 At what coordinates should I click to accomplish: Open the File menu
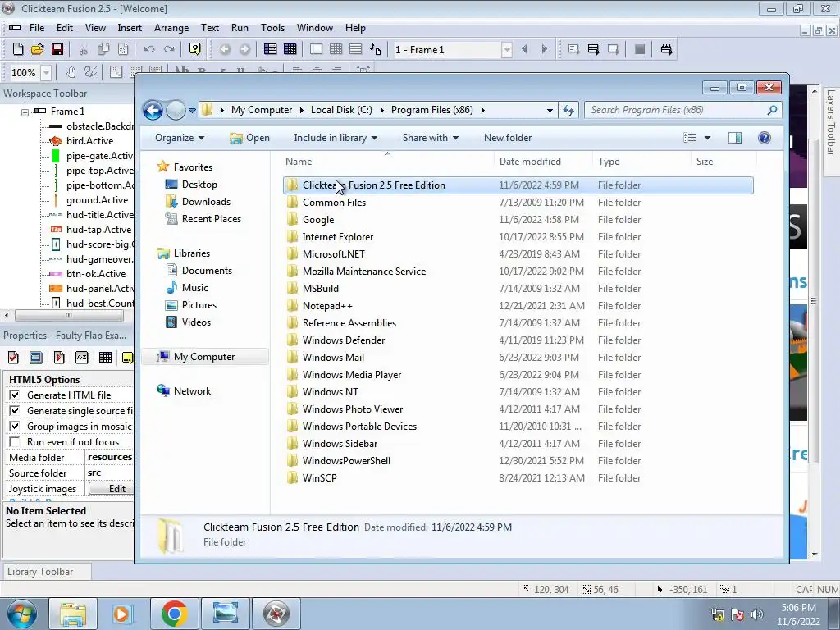[37, 28]
